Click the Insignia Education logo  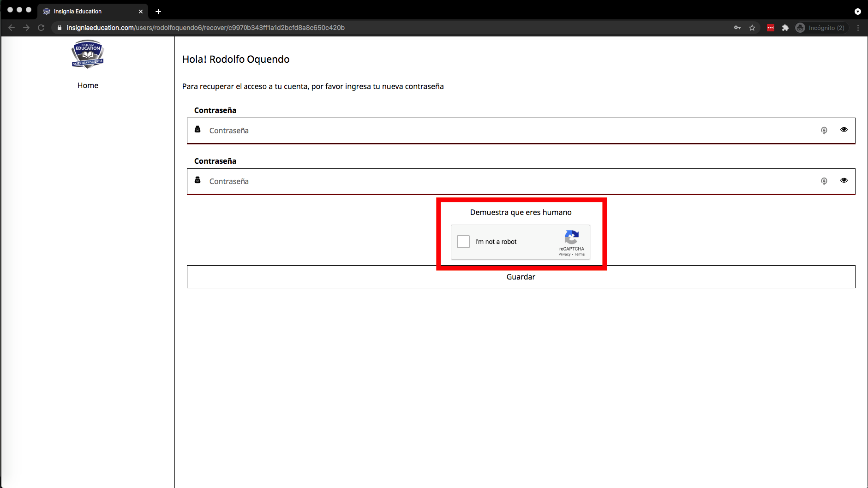coord(88,54)
